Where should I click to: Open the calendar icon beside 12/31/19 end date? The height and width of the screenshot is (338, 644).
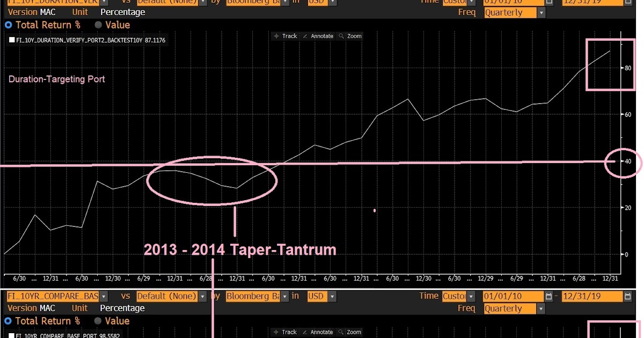pos(627,3)
